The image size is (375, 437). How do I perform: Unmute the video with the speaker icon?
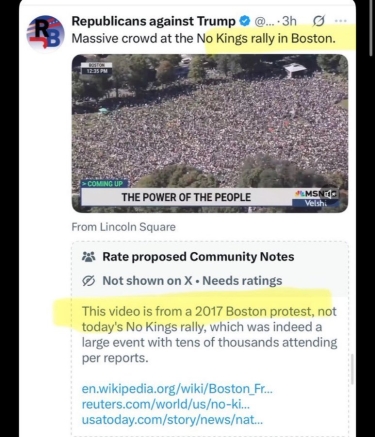[329, 194]
